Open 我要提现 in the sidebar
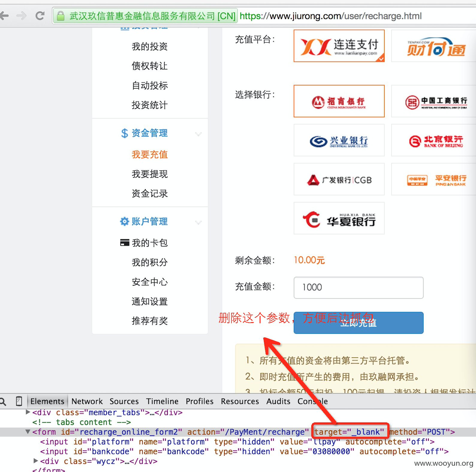Screen dimensions: 476x472 (x=150, y=174)
